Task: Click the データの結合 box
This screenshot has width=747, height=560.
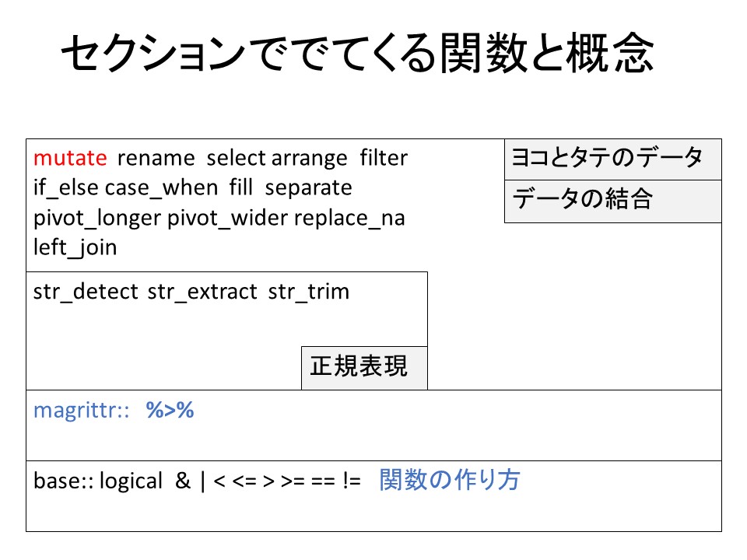Action: point(612,201)
